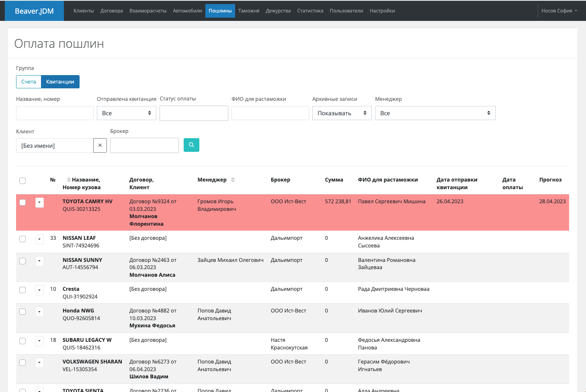
Task: Open the Носов София user menu
Action: pyautogui.click(x=559, y=11)
